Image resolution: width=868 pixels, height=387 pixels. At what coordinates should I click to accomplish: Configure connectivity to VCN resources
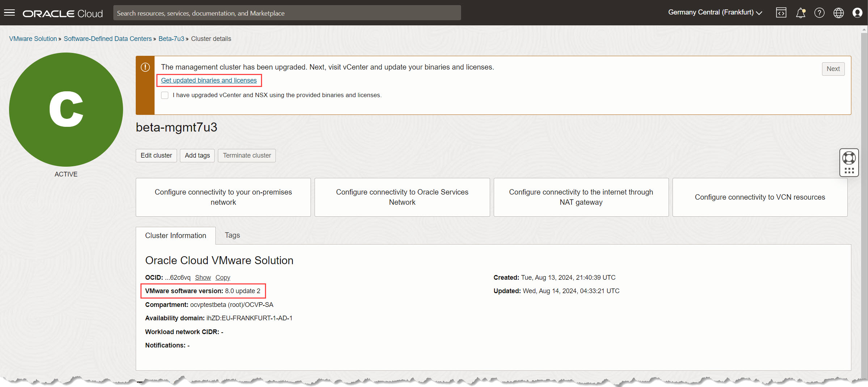(x=760, y=197)
